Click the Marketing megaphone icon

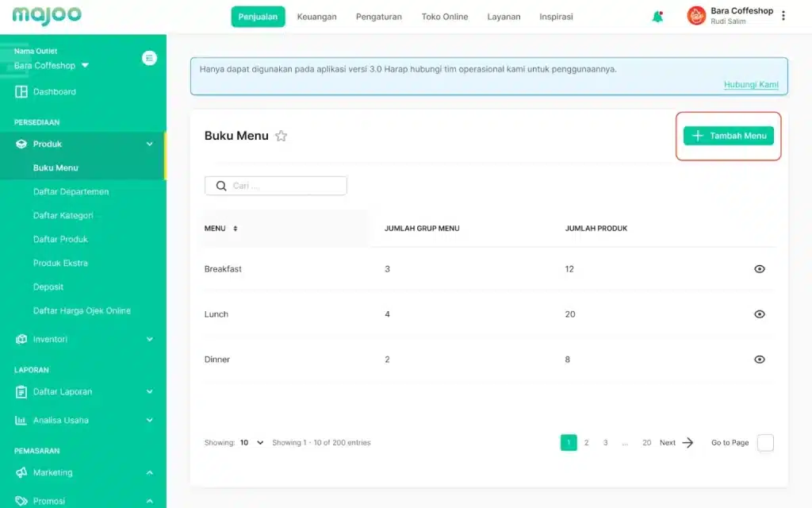21,472
